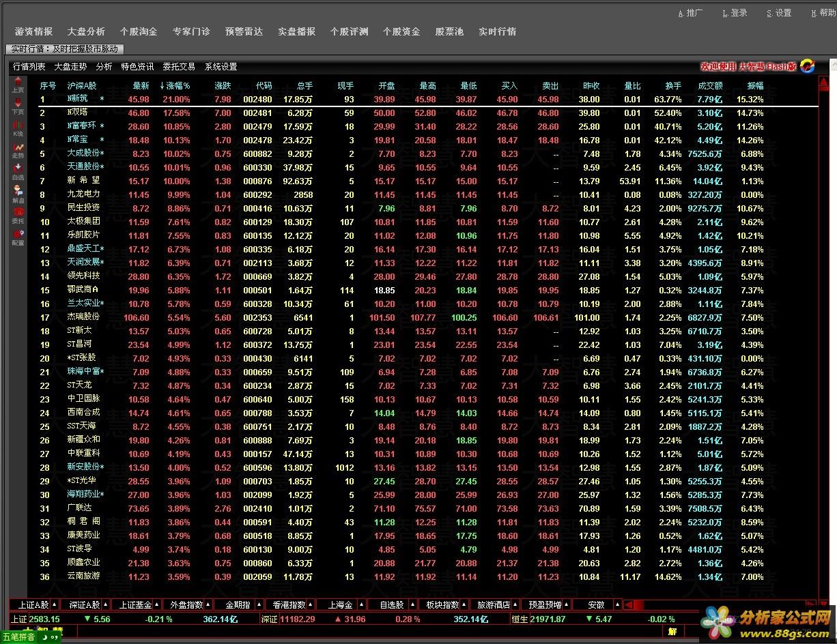This screenshot has width=837, height=644.
Task: Open the 大盘分析 menu
Action: coord(86,31)
